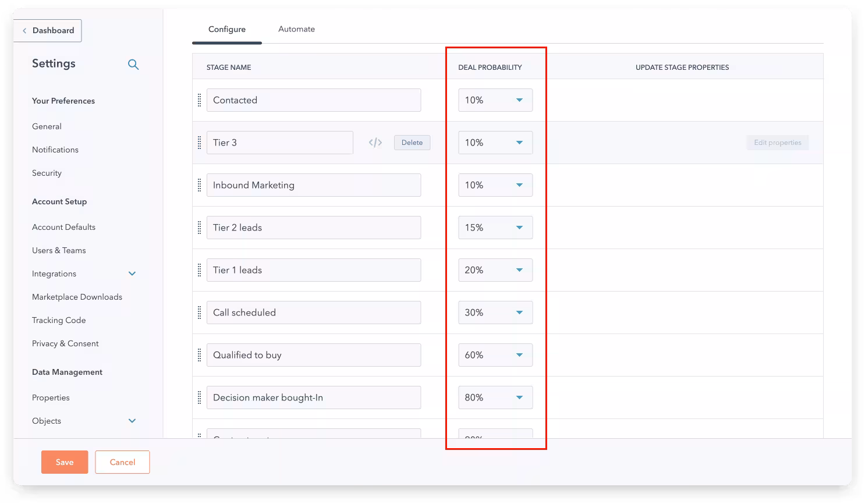Select the Configure tab
This screenshot has height=504, width=865.
[227, 30]
